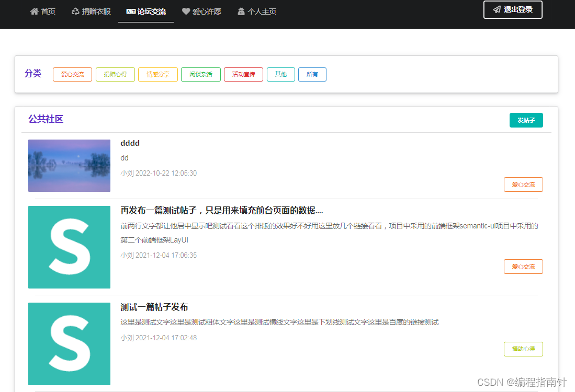Click the person icon beside 个人主页

click(241, 11)
